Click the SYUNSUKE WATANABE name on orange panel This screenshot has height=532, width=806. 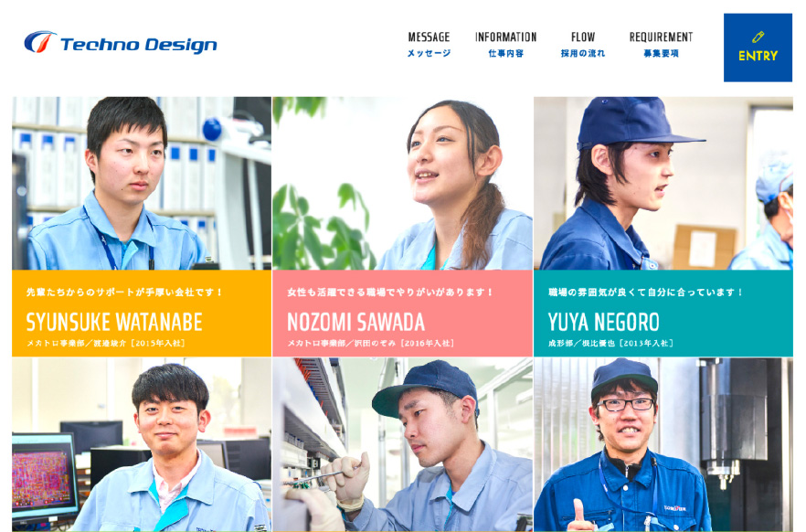(114, 323)
